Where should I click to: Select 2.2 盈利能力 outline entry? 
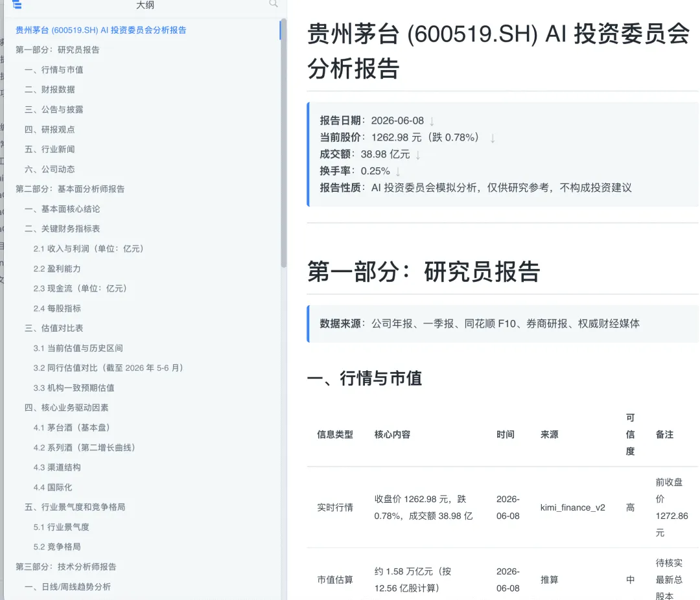(57, 269)
